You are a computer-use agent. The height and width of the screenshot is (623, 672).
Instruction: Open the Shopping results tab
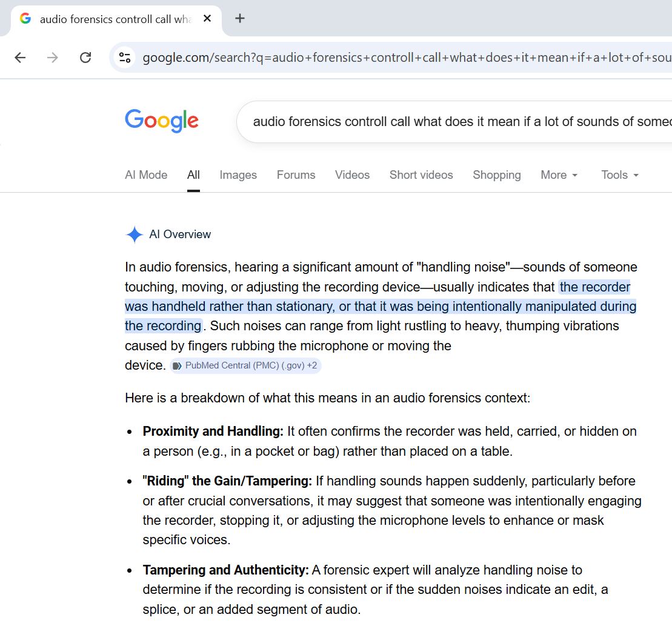pyautogui.click(x=496, y=175)
